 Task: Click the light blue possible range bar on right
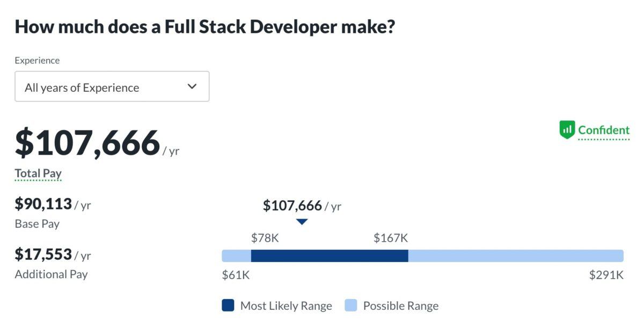pyautogui.click(x=516, y=256)
